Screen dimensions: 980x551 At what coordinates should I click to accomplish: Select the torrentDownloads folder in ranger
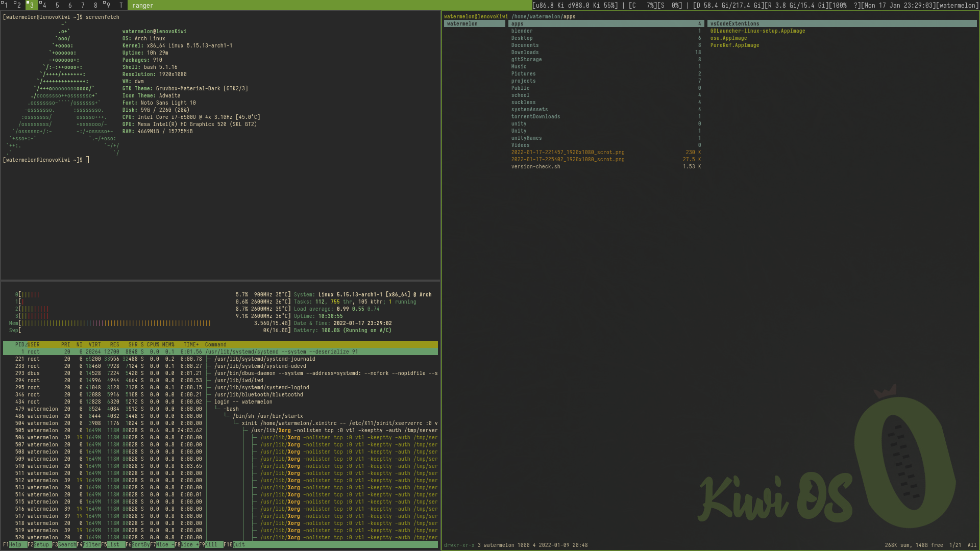tap(606, 117)
